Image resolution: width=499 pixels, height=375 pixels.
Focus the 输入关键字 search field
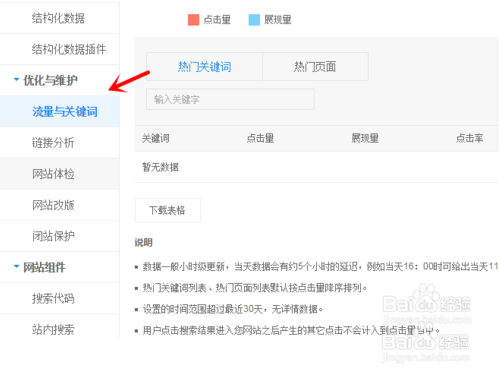[x=230, y=99]
